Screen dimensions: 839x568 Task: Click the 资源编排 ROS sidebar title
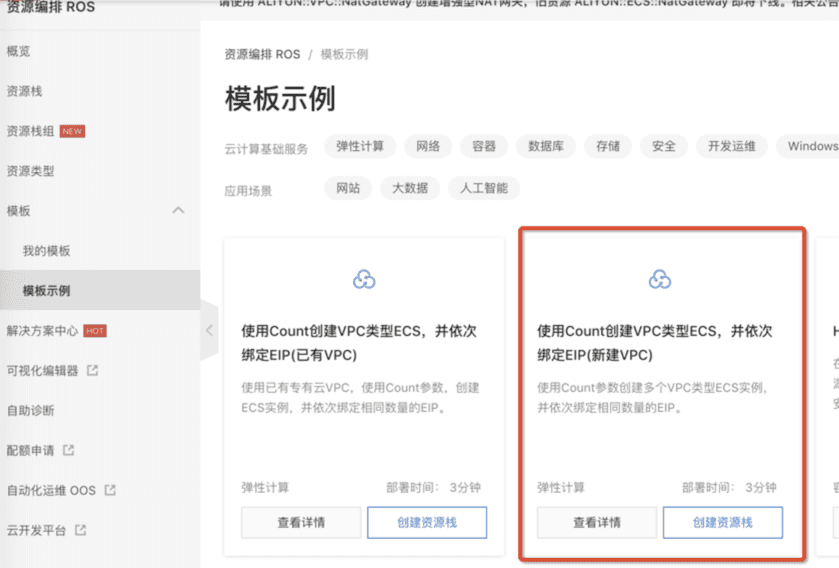tap(50, 7)
